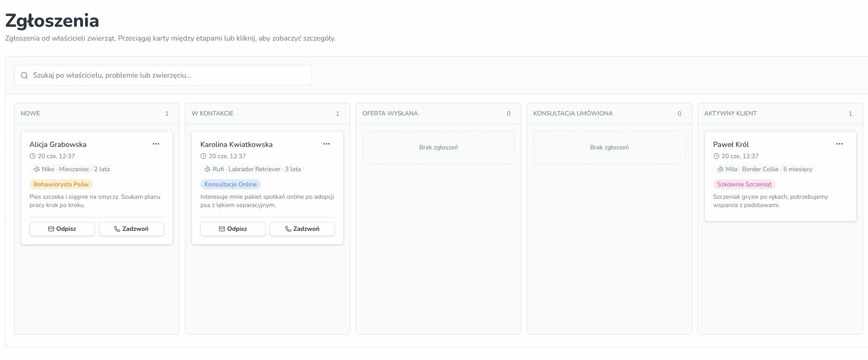Call Karolina Kwiatkowska using Zadzwoń
This screenshot has width=868, height=360.
[x=302, y=229]
